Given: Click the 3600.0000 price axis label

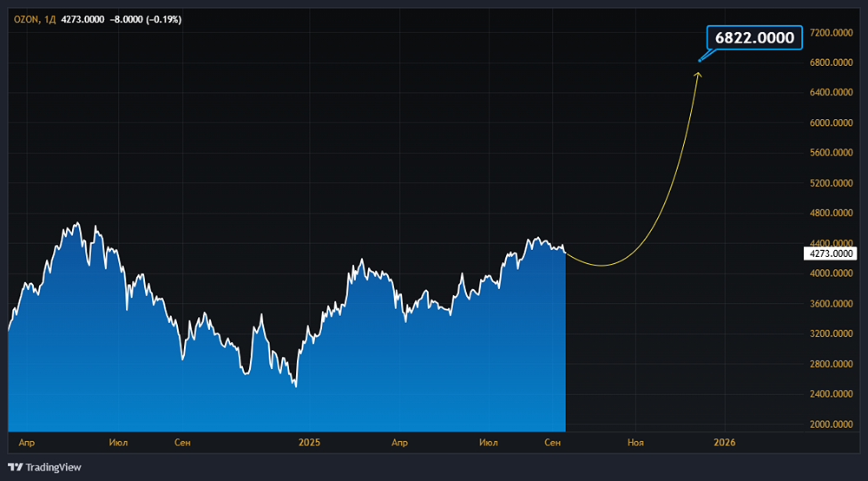Looking at the screenshot, I should coord(831,304).
